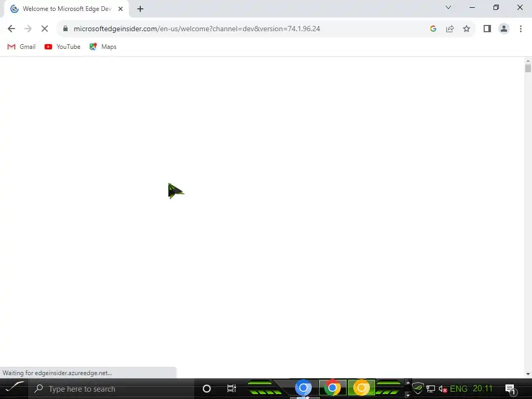Click the forward navigation arrow
Viewport: 532px width, 399px height.
point(28,29)
